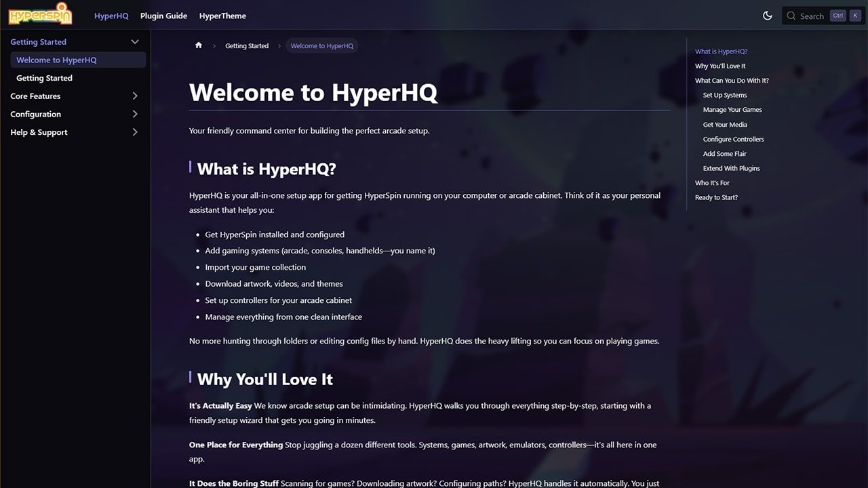This screenshot has width=868, height=488.
Task: Go to Set Up Systems in contents
Action: 724,95
